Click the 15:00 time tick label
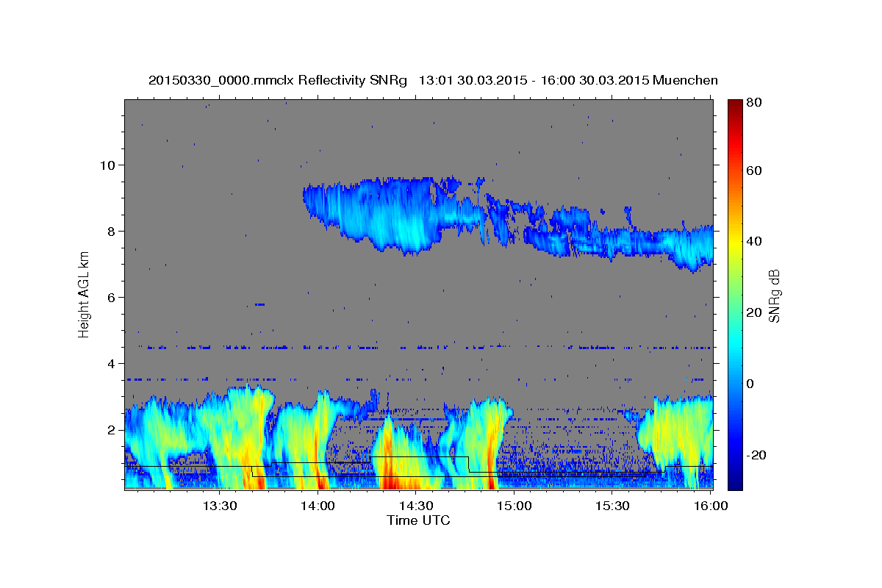882x588 pixels. [x=514, y=506]
